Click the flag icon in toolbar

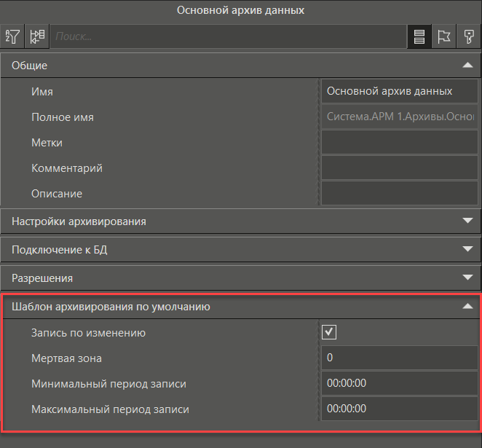point(443,36)
